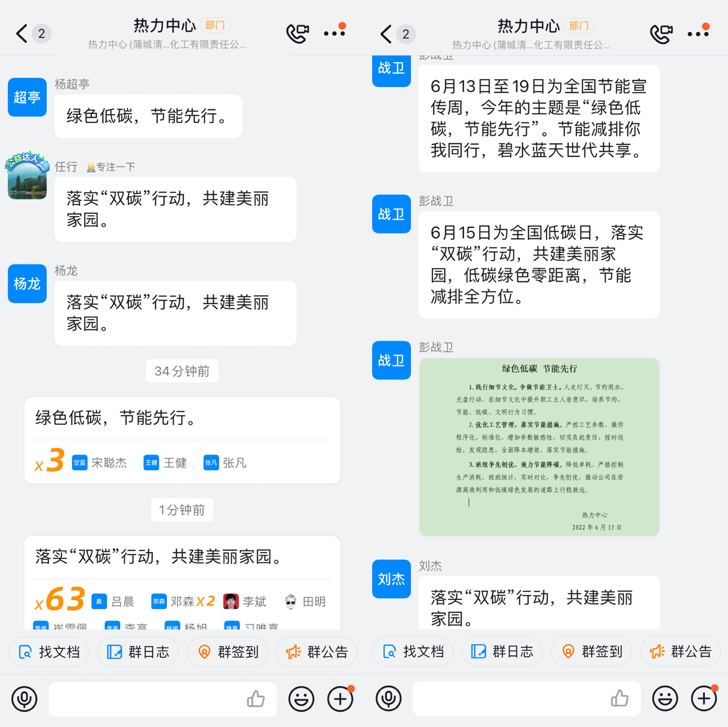Tap the back arrow in right chat
This screenshot has width=728, height=727.
386,34
